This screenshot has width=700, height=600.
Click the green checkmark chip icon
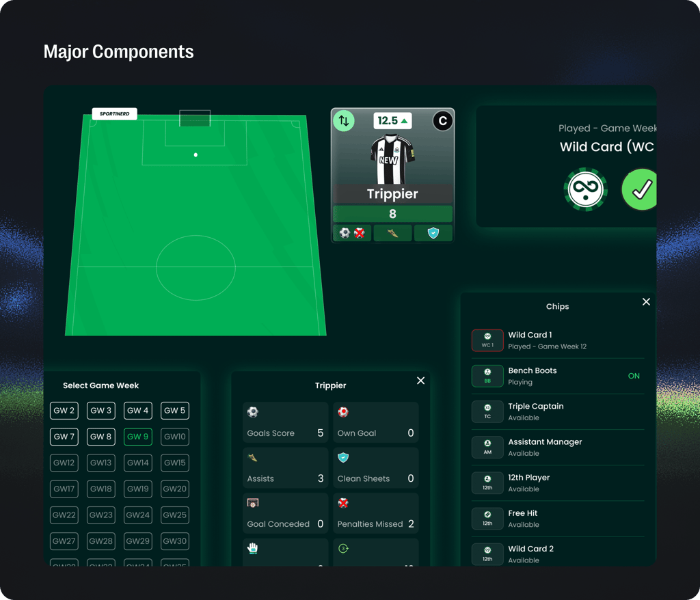[639, 189]
